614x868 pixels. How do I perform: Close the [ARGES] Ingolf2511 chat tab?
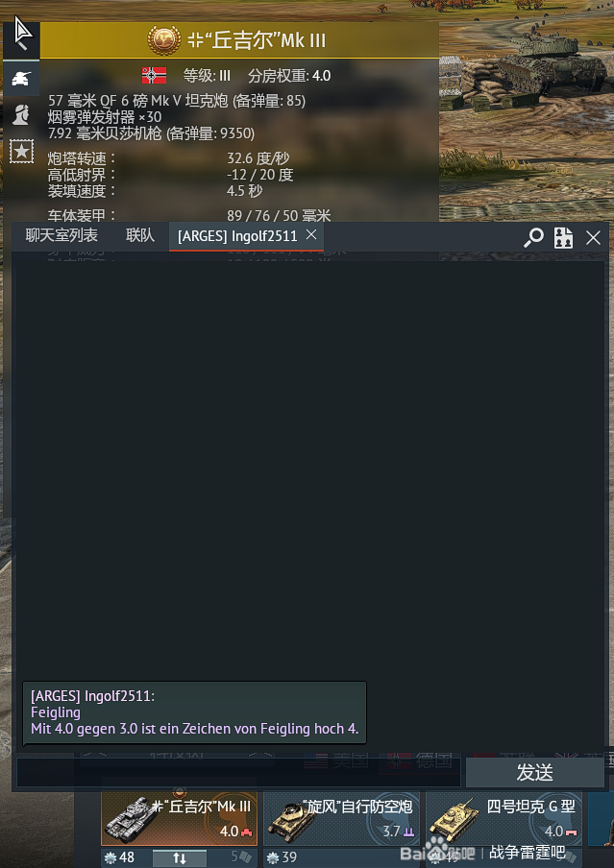click(x=311, y=234)
